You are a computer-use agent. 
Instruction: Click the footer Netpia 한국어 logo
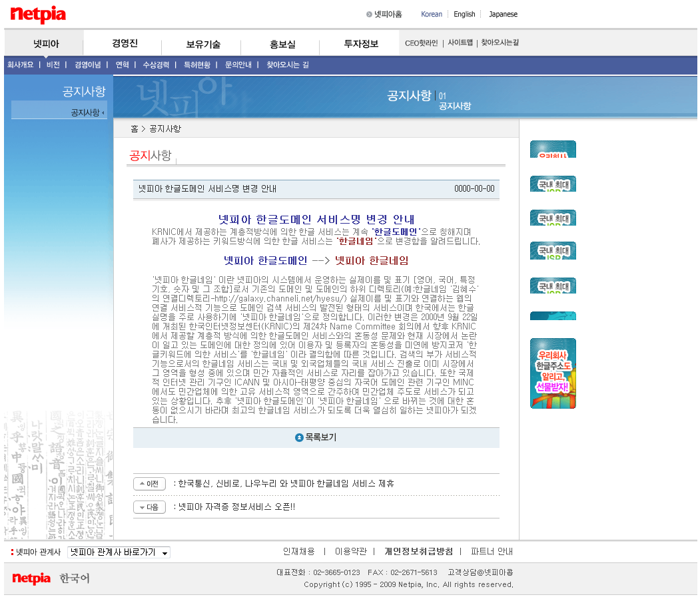[51, 578]
